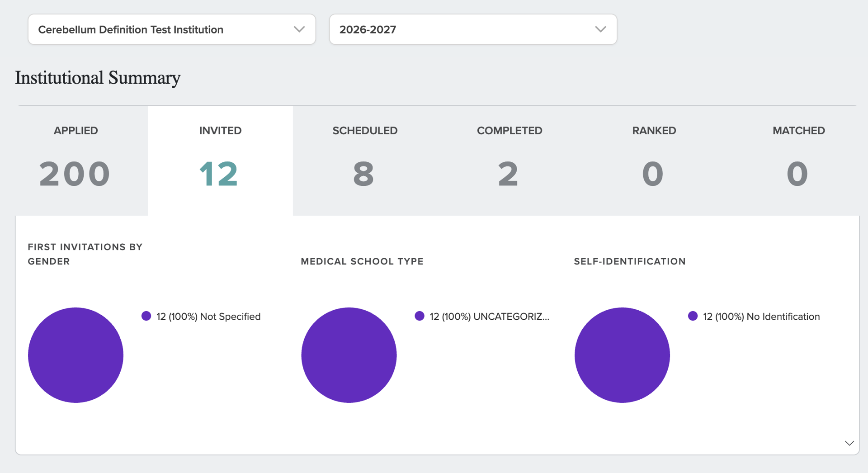Select the Invited tab showing 12
Image resolution: width=868 pixels, height=473 pixels.
tap(220, 161)
